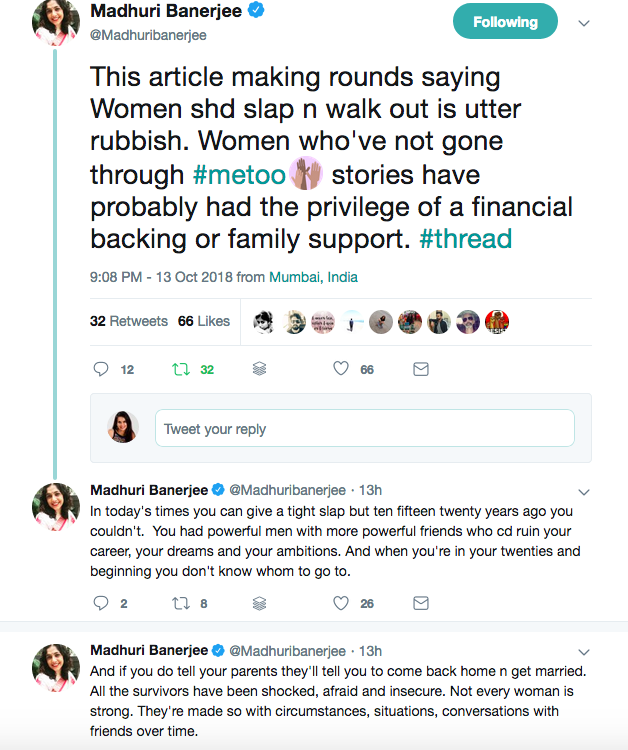This screenshot has height=750, width=628.
Task: Focus the 'Tweet your reply' field
Action: (365, 429)
